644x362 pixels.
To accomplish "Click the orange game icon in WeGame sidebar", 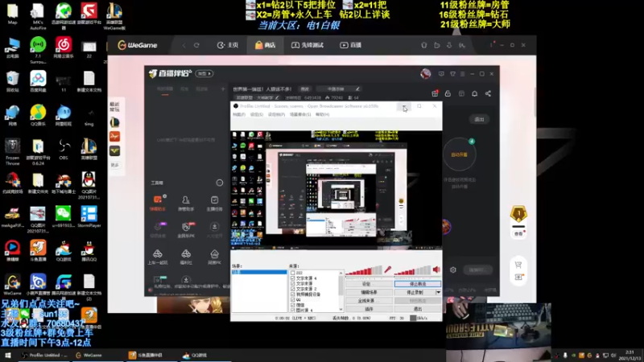I will (x=114, y=137).
